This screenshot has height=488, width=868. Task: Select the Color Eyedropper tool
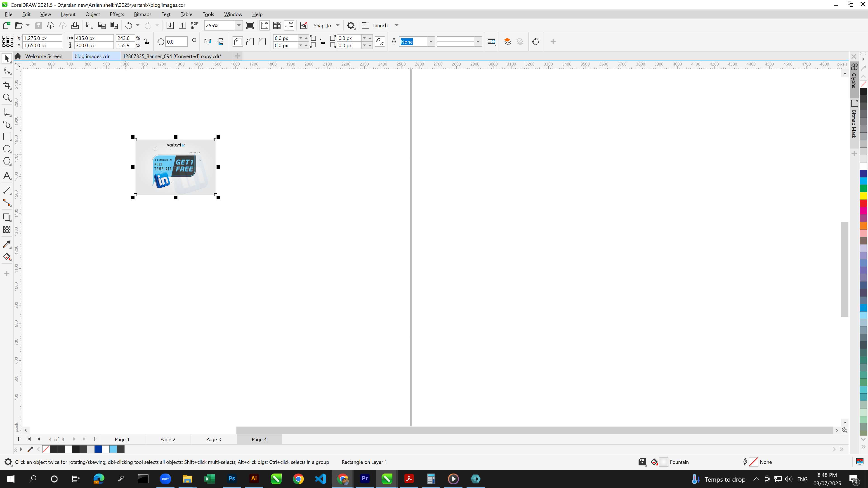[x=7, y=244]
